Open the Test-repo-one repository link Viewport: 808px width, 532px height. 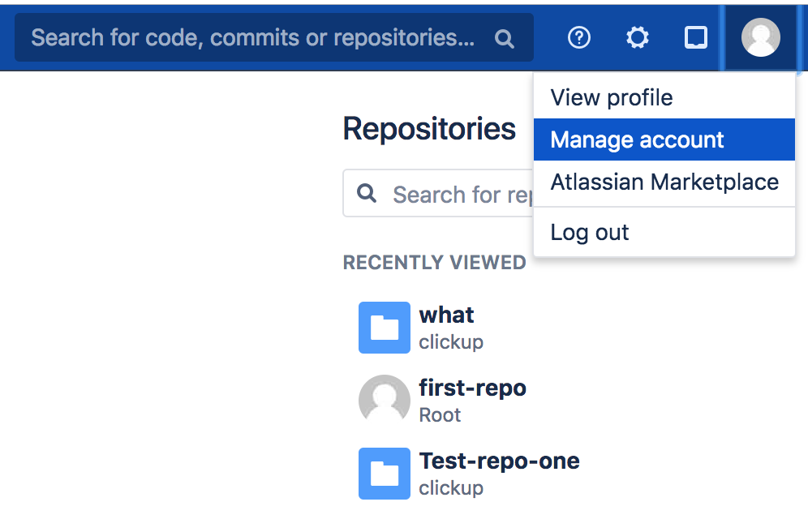coord(499,461)
